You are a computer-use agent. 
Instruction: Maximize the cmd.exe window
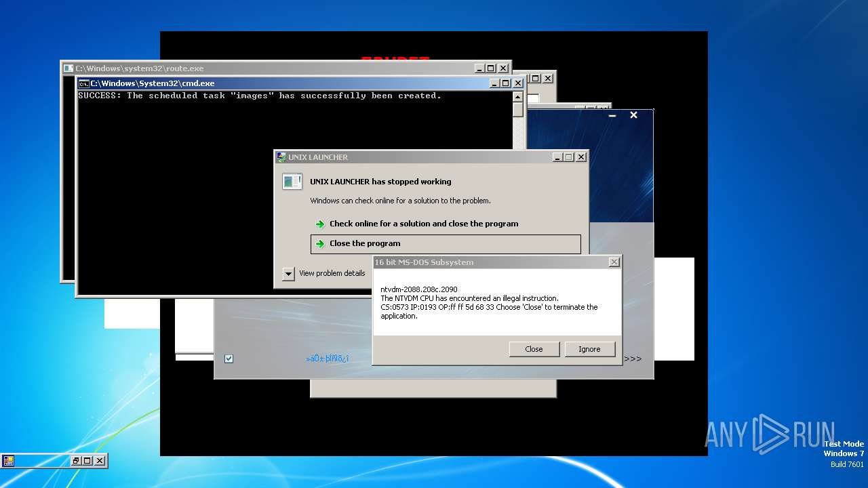point(506,83)
